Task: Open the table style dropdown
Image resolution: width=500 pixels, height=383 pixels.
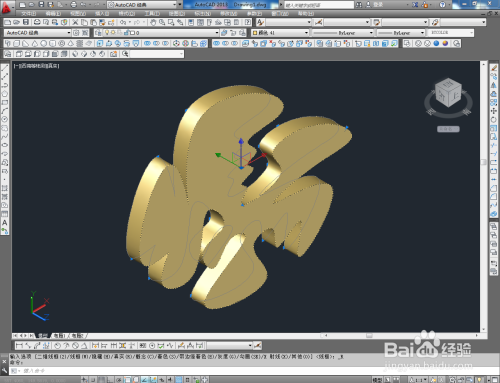Action: [425, 22]
